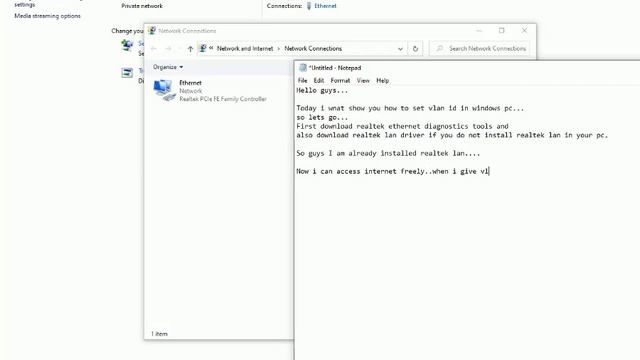Click Network Connections breadcrumb in address bar
640x360 pixels.
click(313, 49)
